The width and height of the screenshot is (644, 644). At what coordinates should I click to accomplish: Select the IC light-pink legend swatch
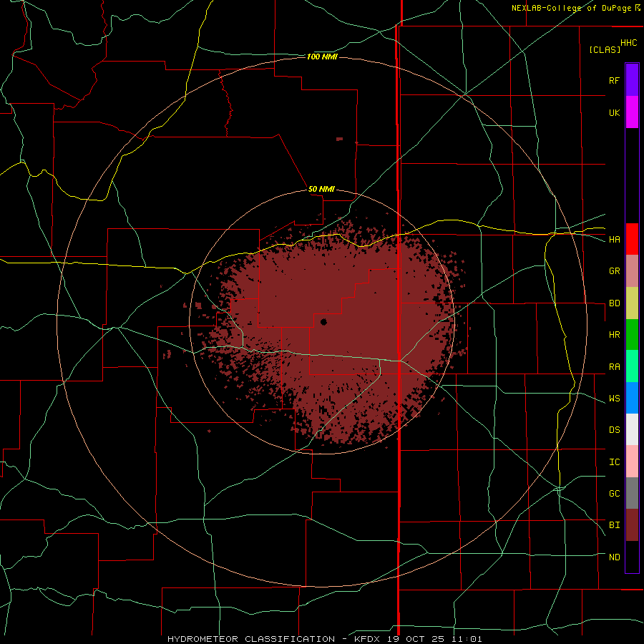(x=632, y=462)
